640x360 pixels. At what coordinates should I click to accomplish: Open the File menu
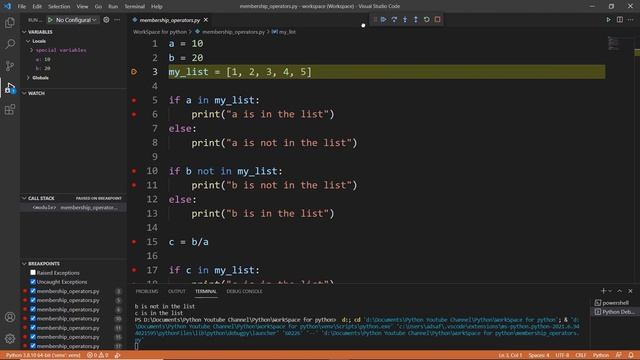(22, 7)
